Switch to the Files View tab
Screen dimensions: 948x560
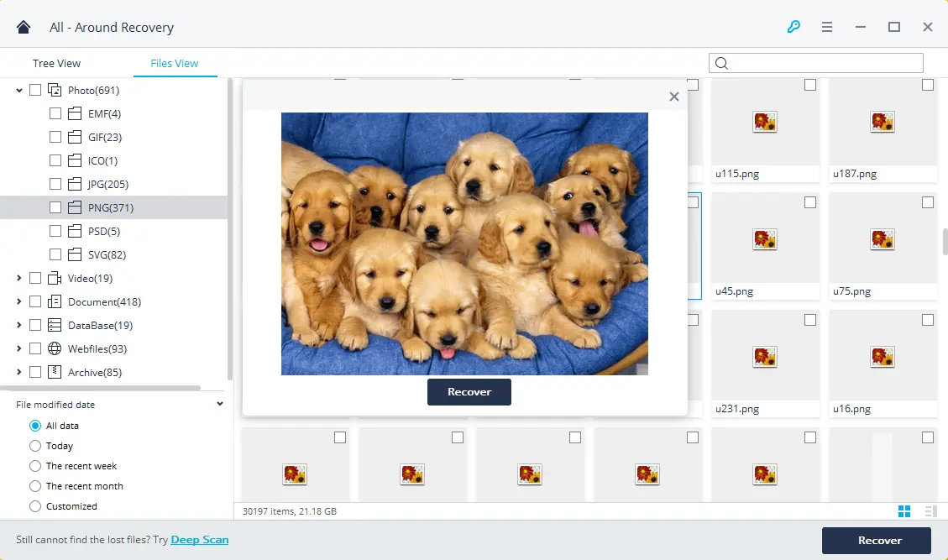point(175,63)
